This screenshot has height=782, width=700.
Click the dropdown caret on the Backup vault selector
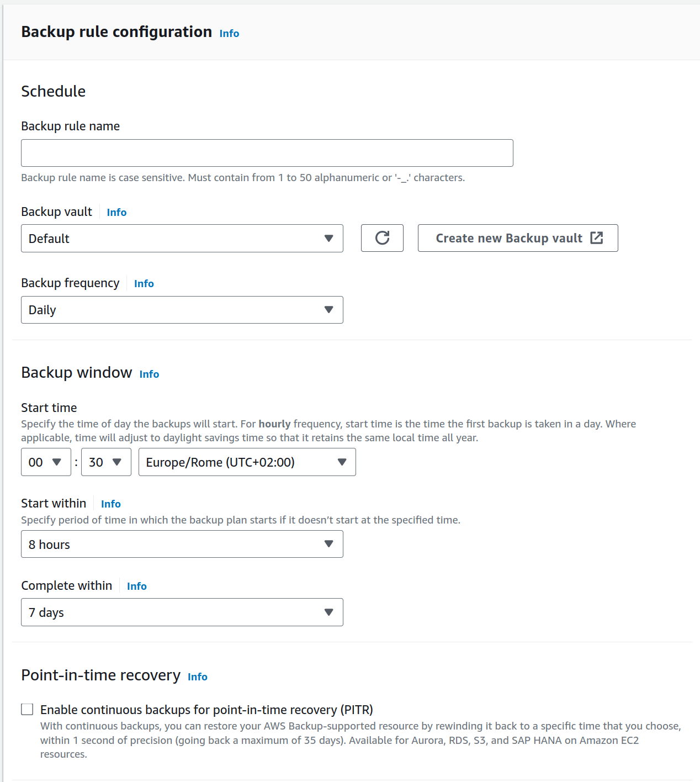pyautogui.click(x=328, y=238)
